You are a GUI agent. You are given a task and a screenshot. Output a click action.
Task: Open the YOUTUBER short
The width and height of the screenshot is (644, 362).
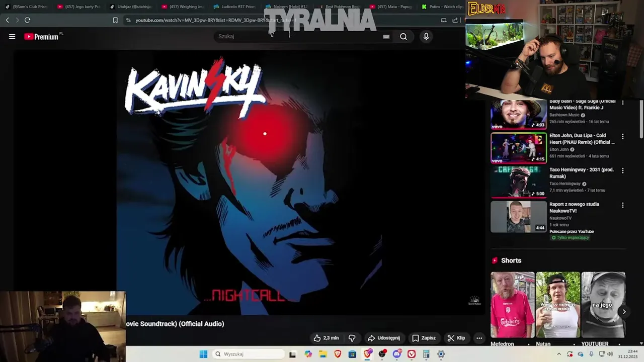(x=603, y=305)
